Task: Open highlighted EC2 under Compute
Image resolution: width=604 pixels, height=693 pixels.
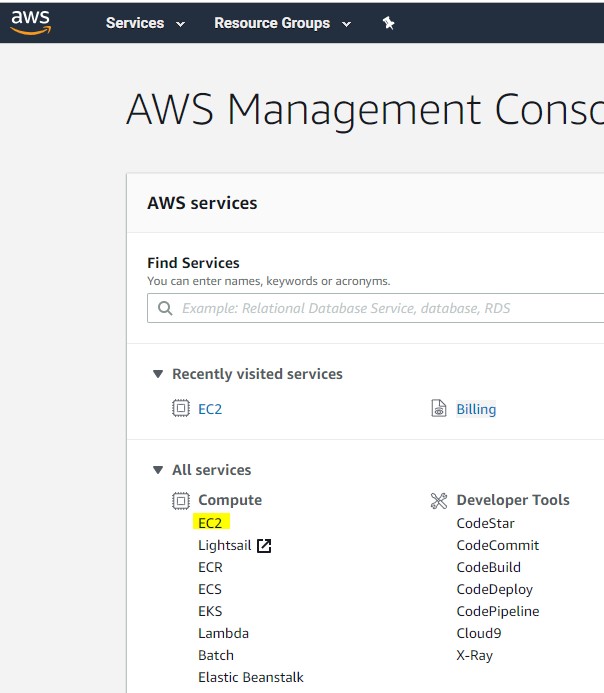Action: coord(210,523)
